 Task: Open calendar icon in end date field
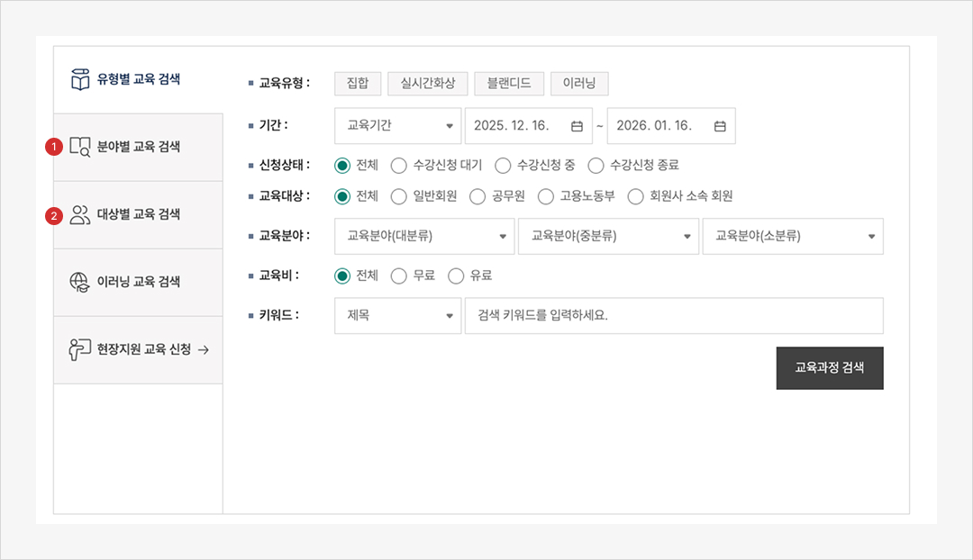click(x=720, y=126)
